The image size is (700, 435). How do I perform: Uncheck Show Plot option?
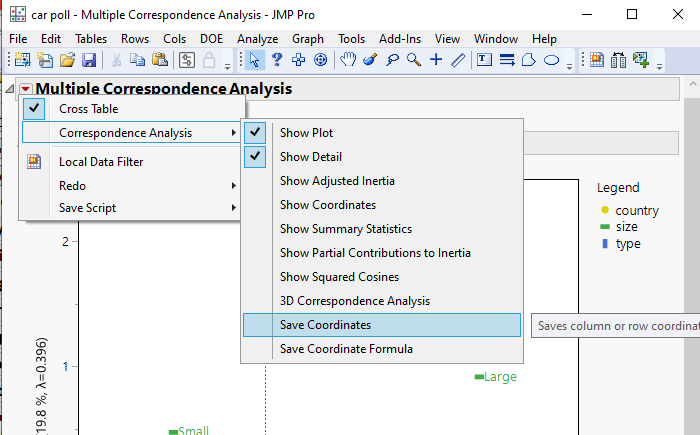pyautogui.click(x=306, y=133)
